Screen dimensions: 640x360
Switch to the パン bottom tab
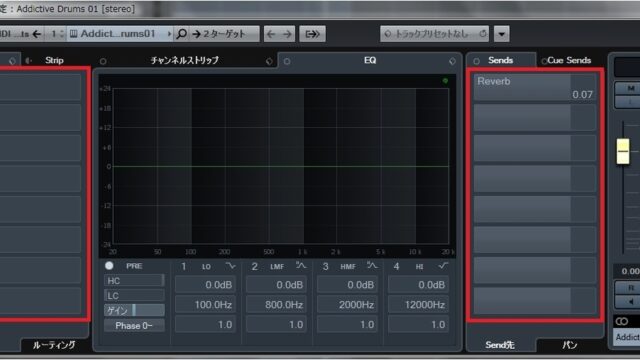570,345
